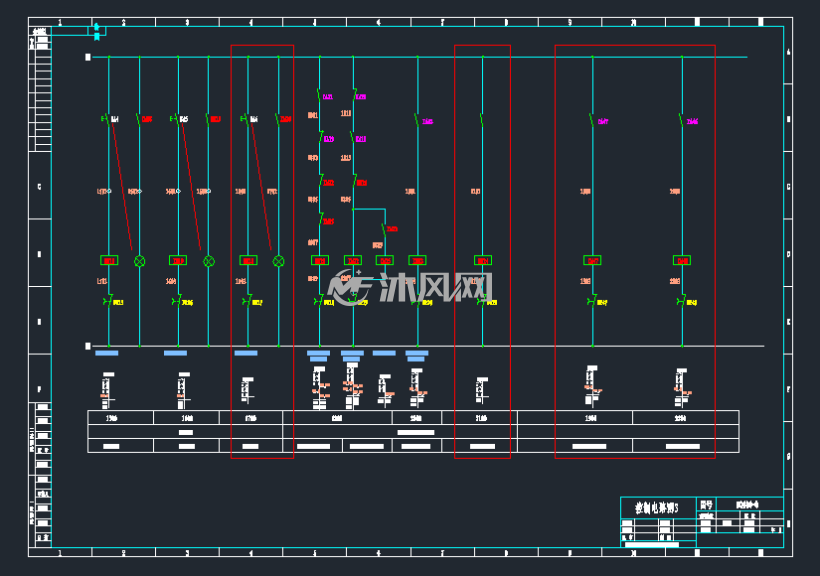The width and height of the screenshot is (820, 576).
Task: Select the rightmost indicator lamp symbol
Action: coord(279,261)
